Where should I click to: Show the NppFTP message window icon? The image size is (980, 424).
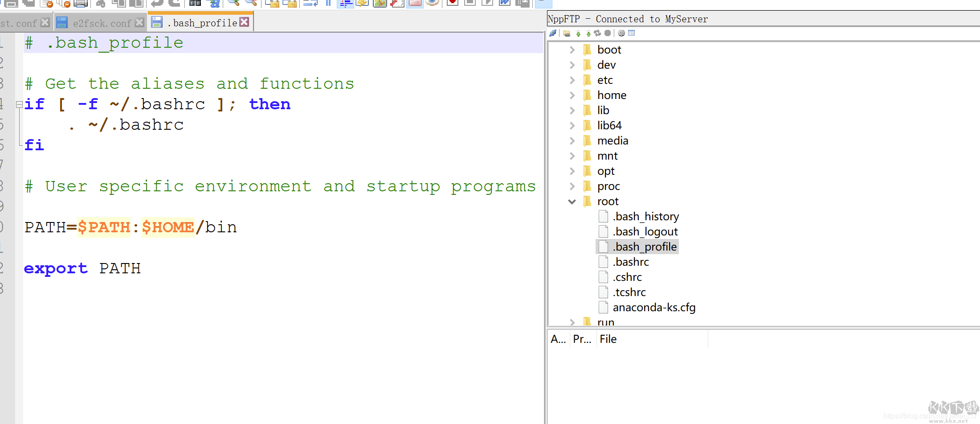click(631, 33)
